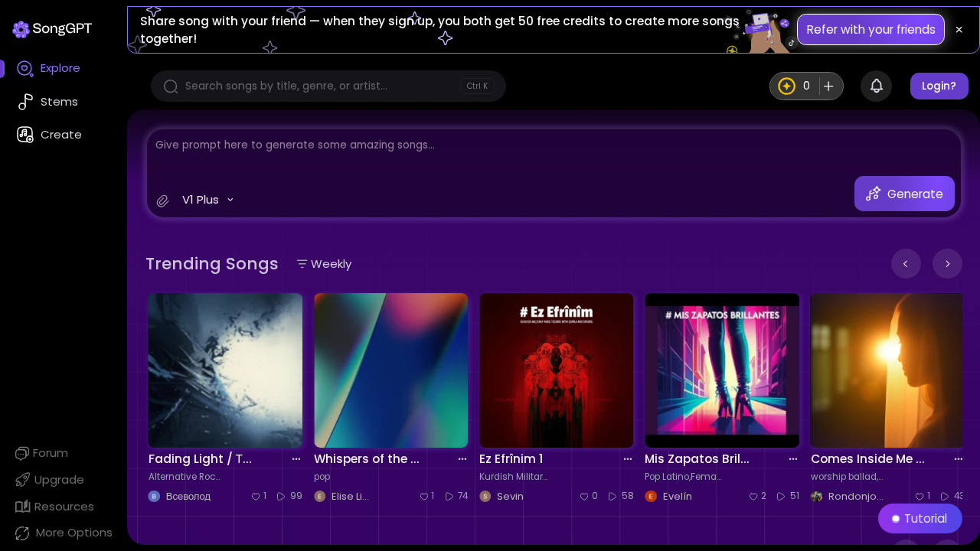This screenshot has width=980, height=551.
Task: Open options menu on Ez Efrînim 1
Action: pyautogui.click(x=627, y=458)
